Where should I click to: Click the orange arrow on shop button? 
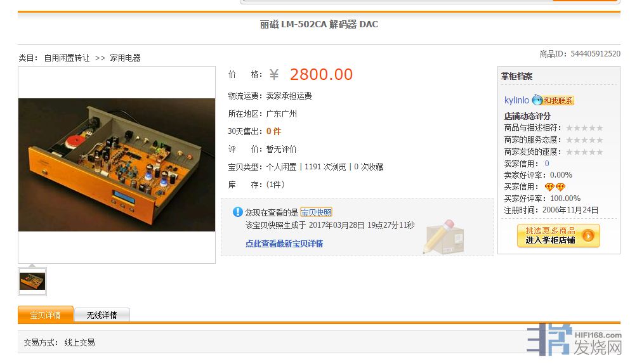point(588,236)
